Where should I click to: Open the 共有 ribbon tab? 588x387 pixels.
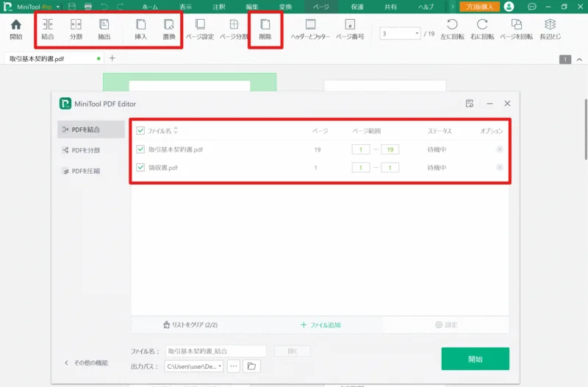390,7
